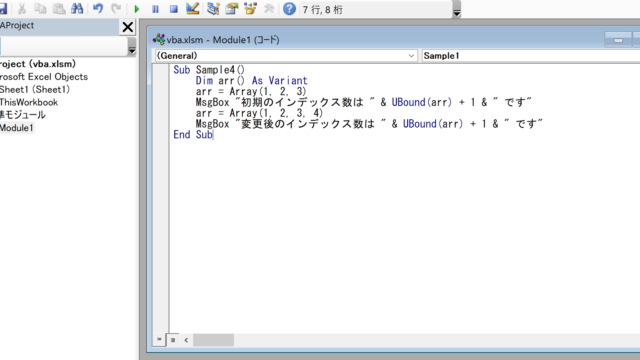Click the Break pause icon
The image size is (640, 360).
(x=156, y=9)
